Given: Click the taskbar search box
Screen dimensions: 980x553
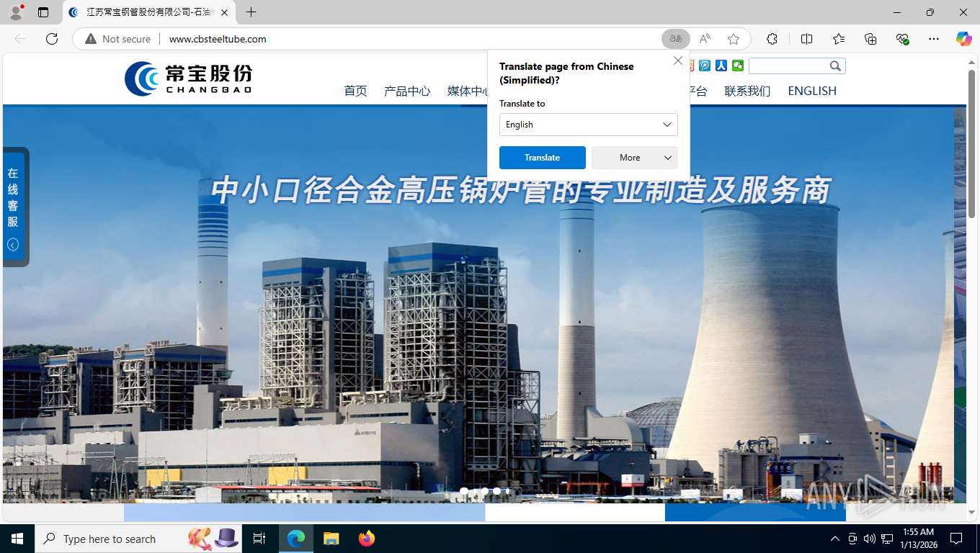Looking at the screenshot, I should point(137,539).
